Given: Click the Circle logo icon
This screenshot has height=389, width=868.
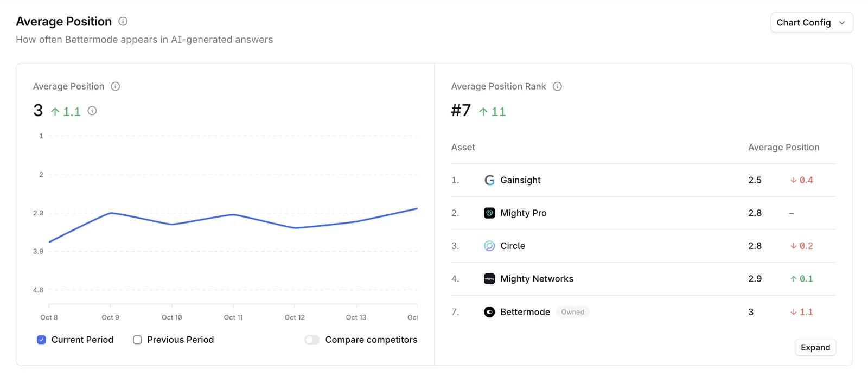Looking at the screenshot, I should point(489,246).
